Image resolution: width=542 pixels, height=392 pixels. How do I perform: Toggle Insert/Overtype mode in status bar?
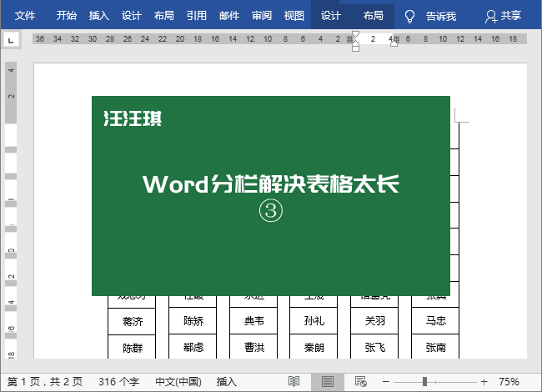click(227, 381)
